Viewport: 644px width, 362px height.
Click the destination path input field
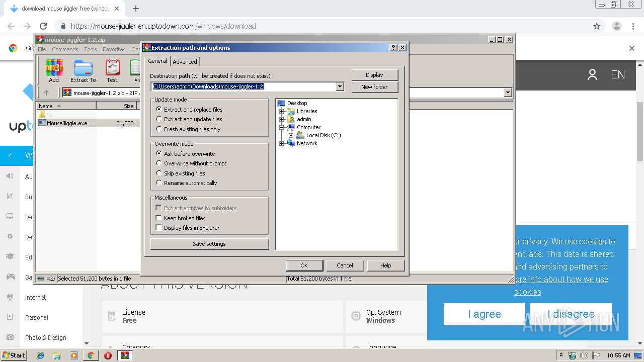[244, 86]
